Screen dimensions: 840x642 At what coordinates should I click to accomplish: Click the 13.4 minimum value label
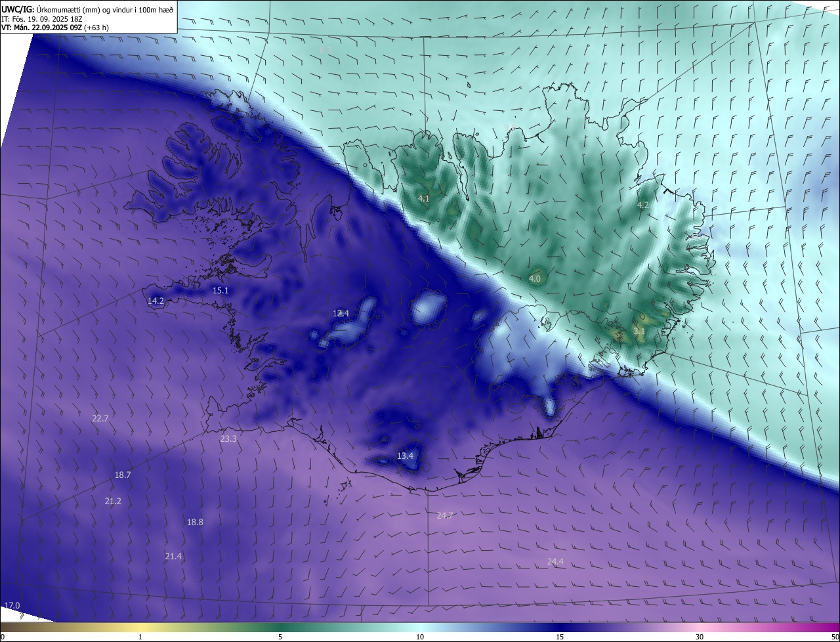point(406,456)
